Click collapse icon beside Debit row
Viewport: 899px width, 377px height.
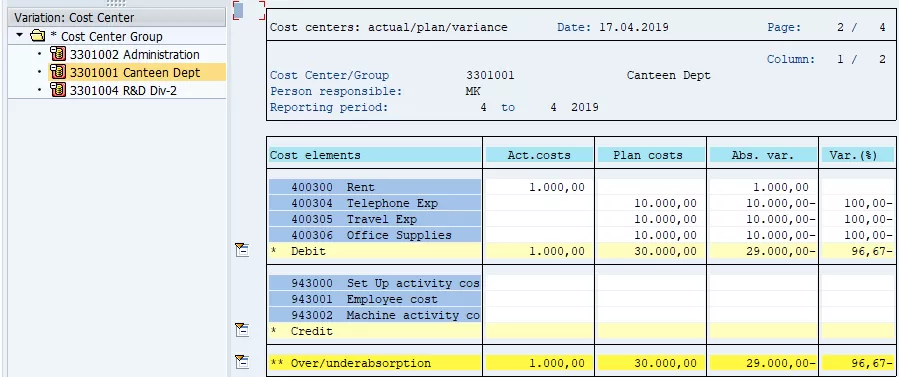[x=242, y=250]
